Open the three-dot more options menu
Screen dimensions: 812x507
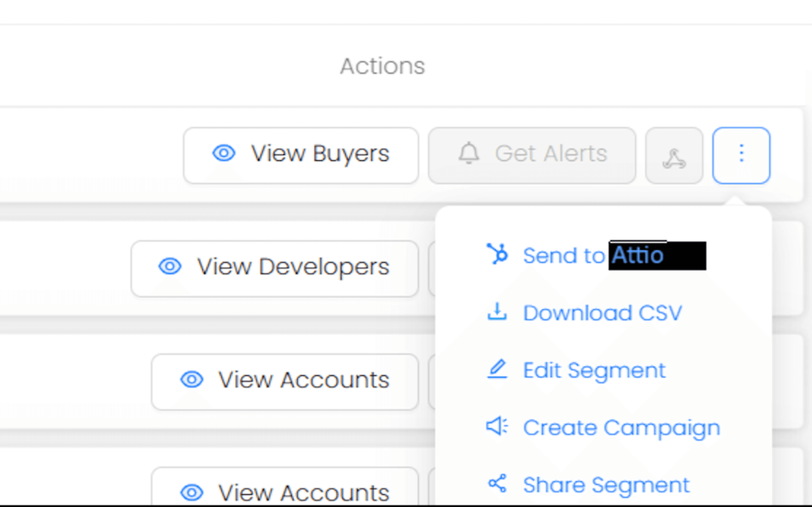point(741,155)
